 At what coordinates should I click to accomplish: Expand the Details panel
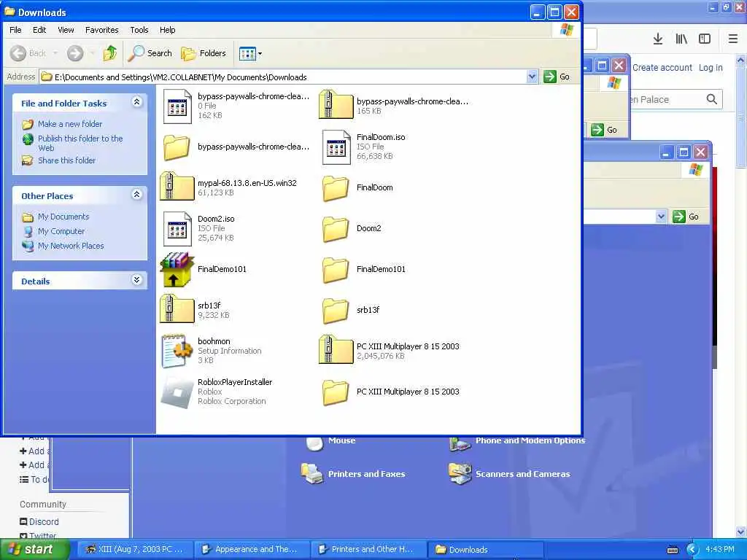coord(136,279)
